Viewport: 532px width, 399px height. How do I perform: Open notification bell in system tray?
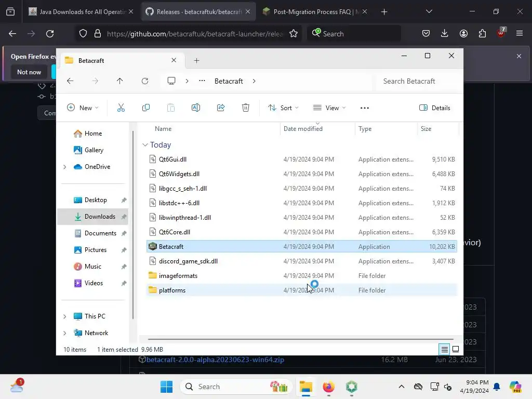coord(497,387)
